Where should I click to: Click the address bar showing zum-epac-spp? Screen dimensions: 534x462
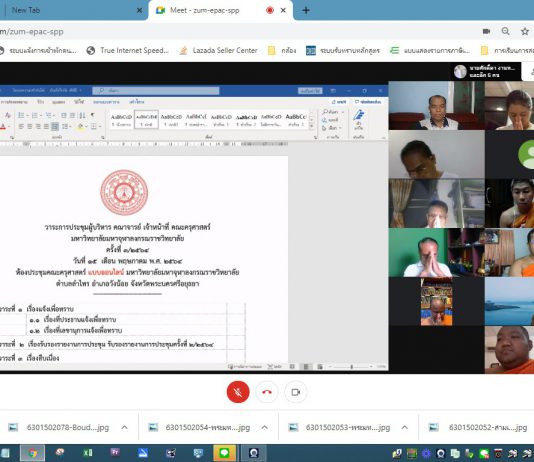click(x=238, y=32)
